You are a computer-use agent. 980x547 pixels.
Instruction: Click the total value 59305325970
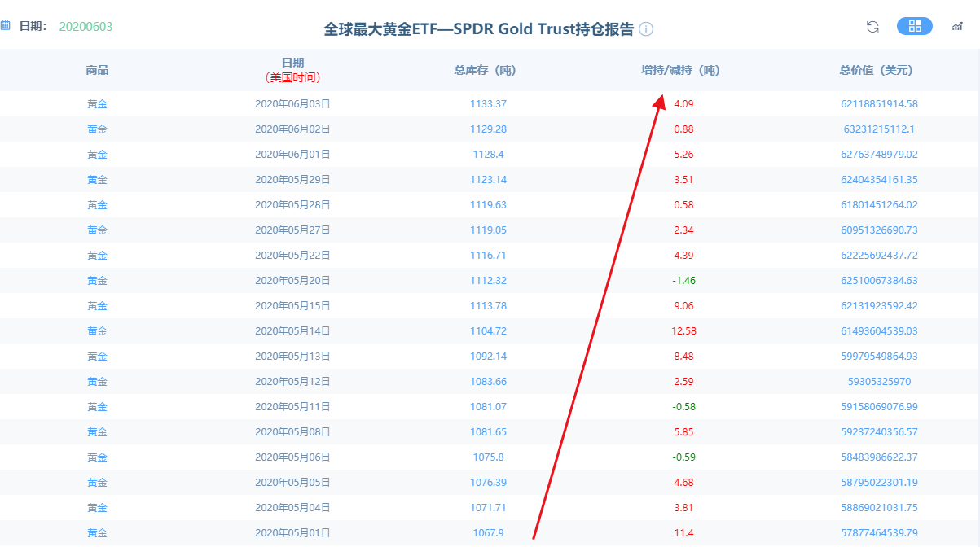pyautogui.click(x=879, y=382)
